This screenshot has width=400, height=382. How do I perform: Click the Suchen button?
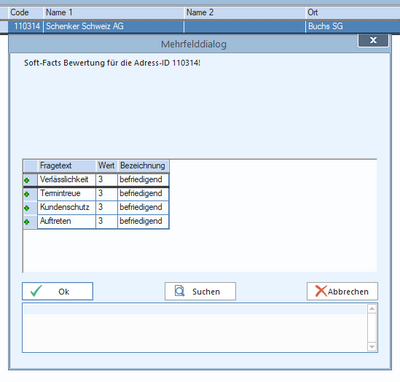(200, 291)
